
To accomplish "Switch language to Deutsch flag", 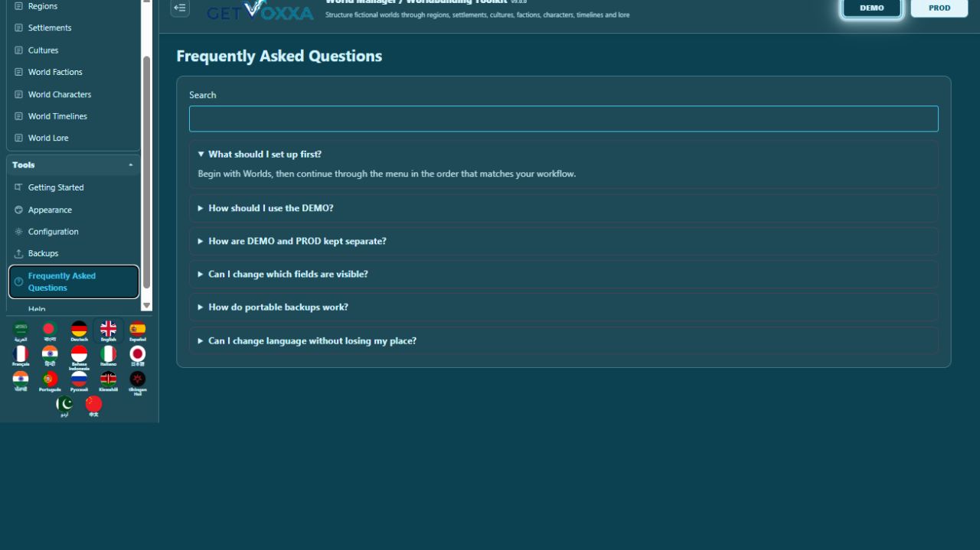I will click(x=79, y=330).
